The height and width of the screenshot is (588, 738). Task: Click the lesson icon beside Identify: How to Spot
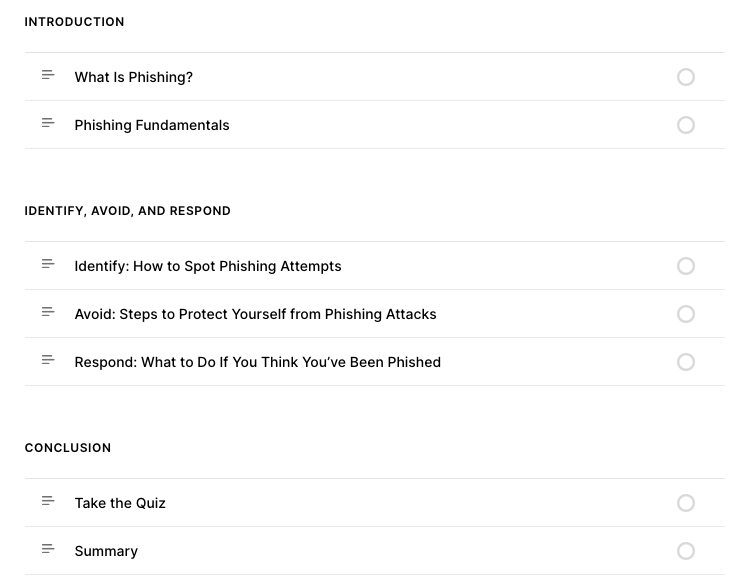click(48, 265)
